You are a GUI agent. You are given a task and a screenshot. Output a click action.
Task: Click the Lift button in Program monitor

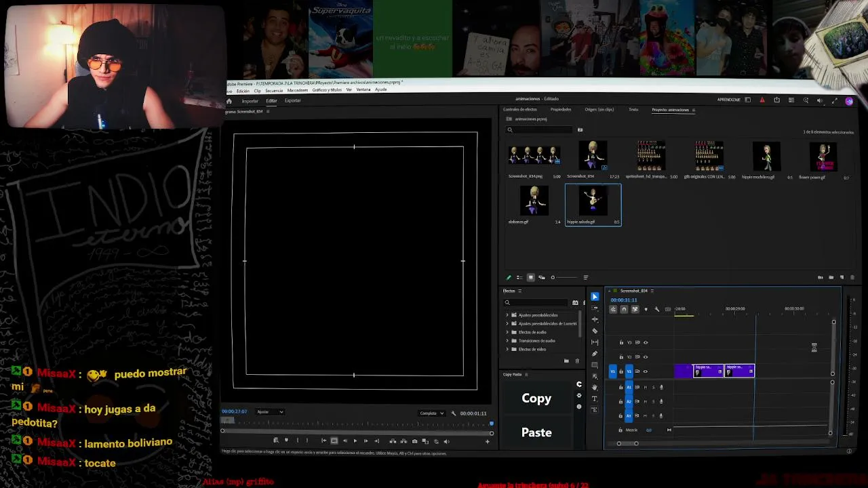pos(393,441)
